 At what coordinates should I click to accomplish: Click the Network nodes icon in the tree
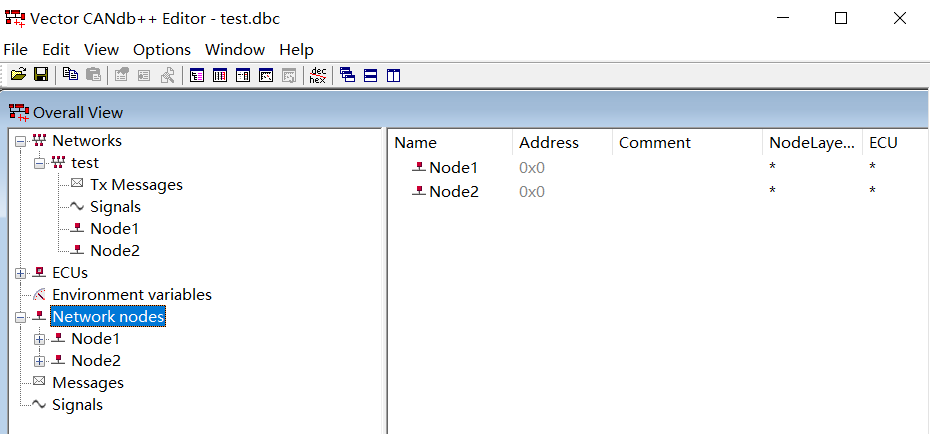click(x=40, y=316)
